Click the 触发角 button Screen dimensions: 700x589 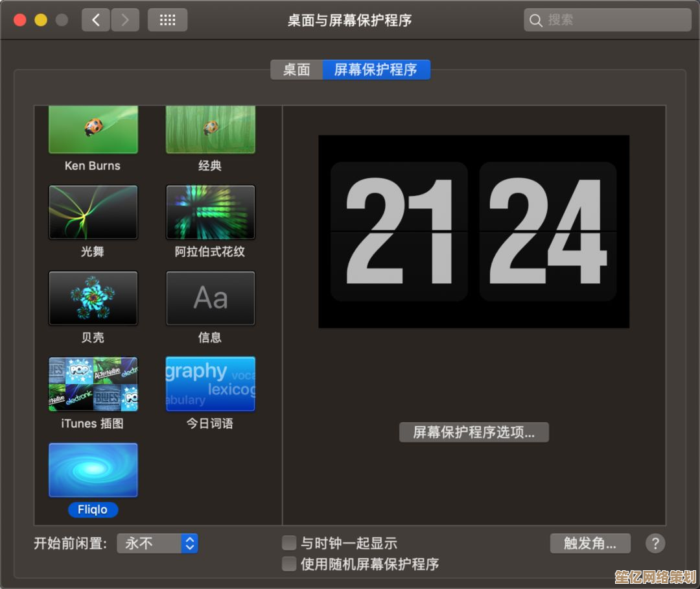(x=590, y=543)
